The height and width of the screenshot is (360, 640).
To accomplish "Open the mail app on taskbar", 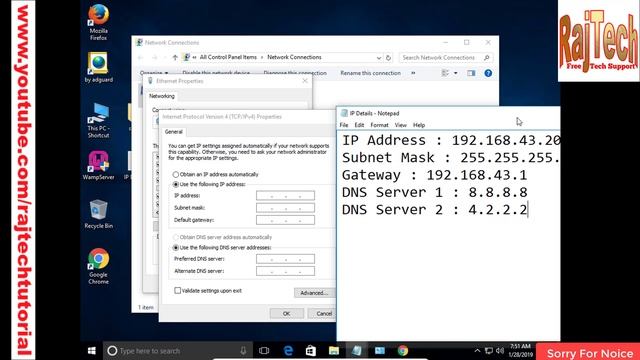I will pyautogui.click(x=380, y=351).
